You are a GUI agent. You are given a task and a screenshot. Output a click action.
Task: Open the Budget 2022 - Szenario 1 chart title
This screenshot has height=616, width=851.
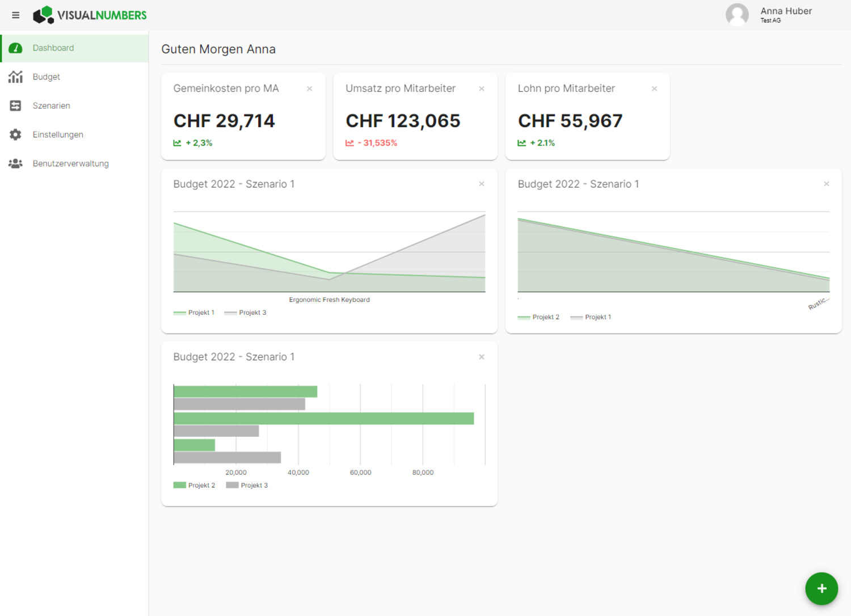pyautogui.click(x=234, y=184)
